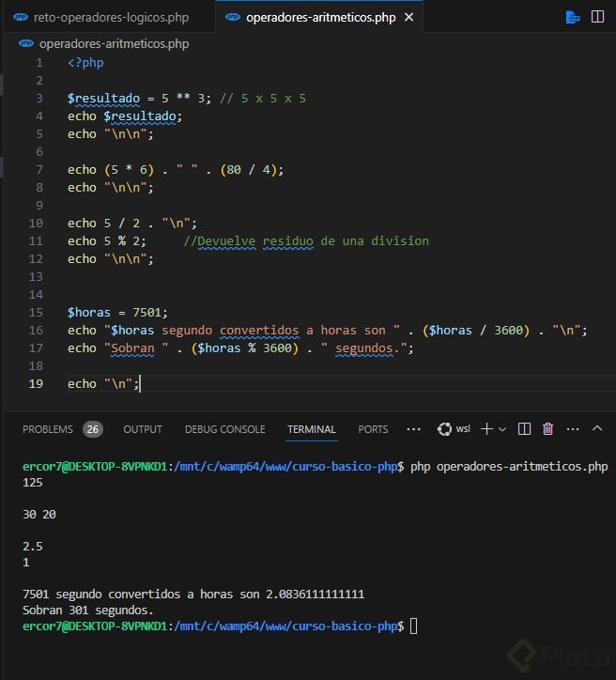The image size is (616, 680).
Task: Open terminal views and more actions menu
Action: tap(573, 429)
